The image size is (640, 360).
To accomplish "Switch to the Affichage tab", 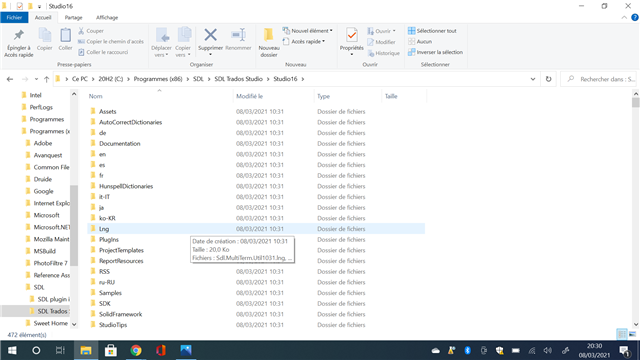I will pyautogui.click(x=107, y=18).
